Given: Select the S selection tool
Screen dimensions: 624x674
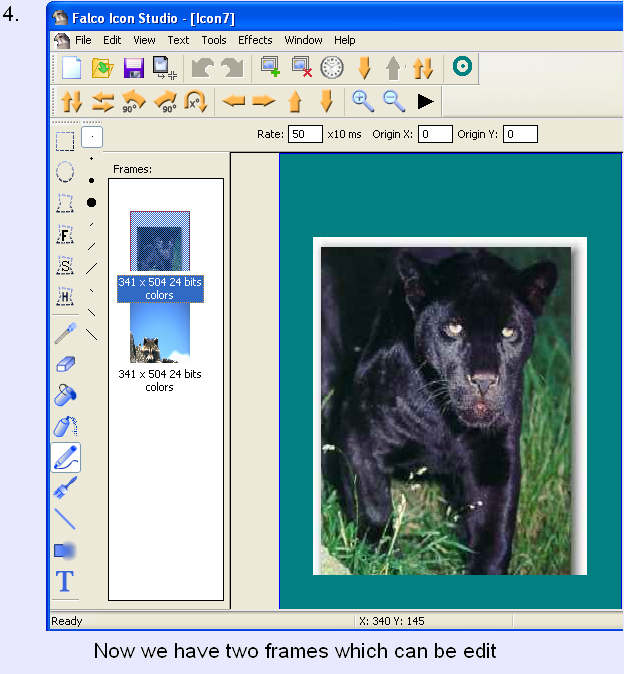Looking at the screenshot, I should [x=65, y=265].
